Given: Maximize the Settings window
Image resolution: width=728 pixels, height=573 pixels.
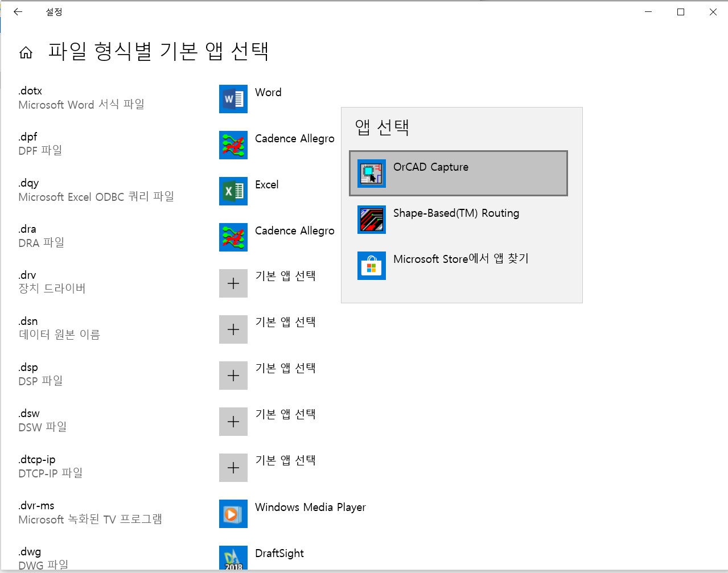Looking at the screenshot, I should [681, 12].
